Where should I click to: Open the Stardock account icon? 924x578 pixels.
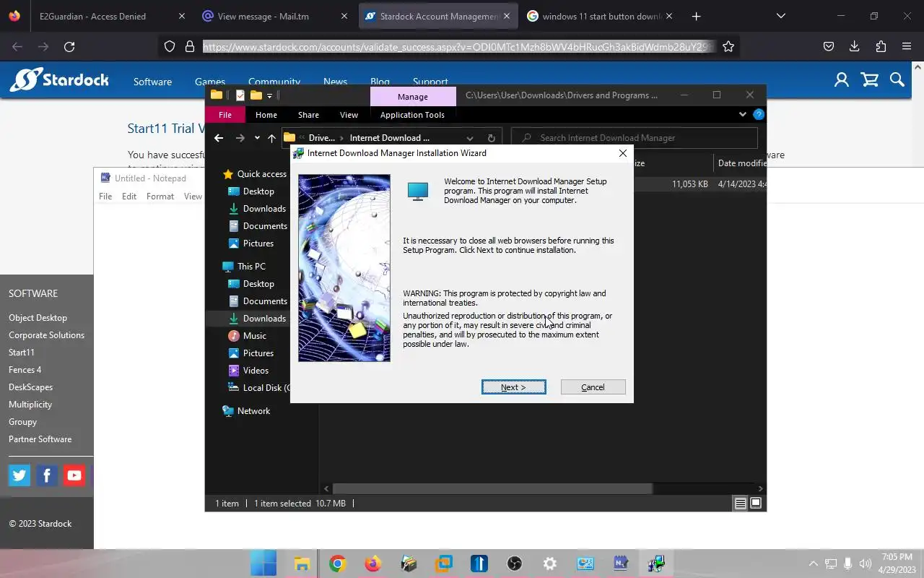842,80
